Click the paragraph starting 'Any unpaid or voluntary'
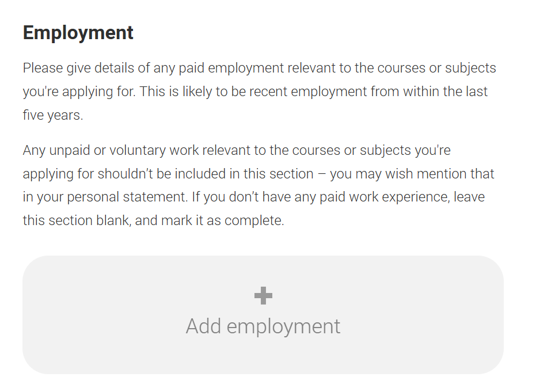This screenshot has width=536, height=392. (259, 185)
